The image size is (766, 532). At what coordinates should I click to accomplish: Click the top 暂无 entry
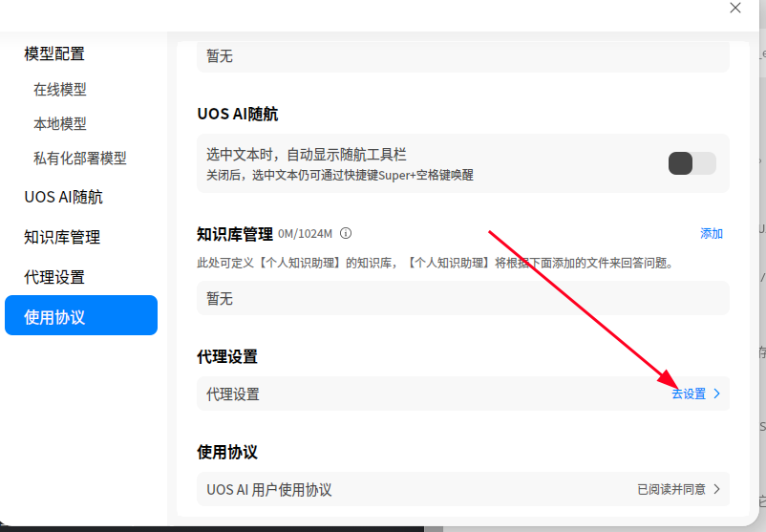click(x=463, y=56)
